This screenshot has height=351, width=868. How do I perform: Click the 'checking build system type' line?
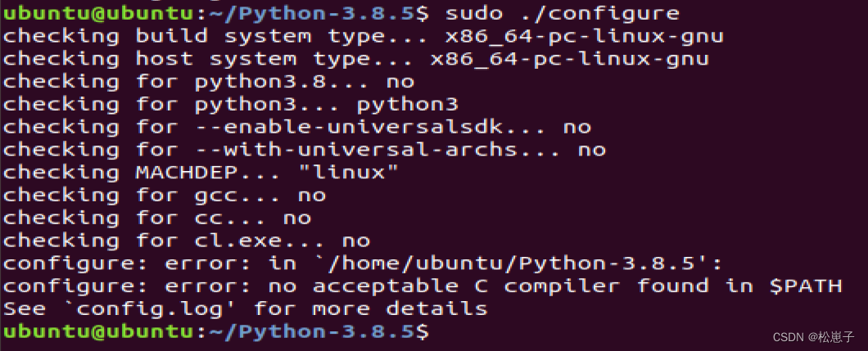click(x=363, y=37)
